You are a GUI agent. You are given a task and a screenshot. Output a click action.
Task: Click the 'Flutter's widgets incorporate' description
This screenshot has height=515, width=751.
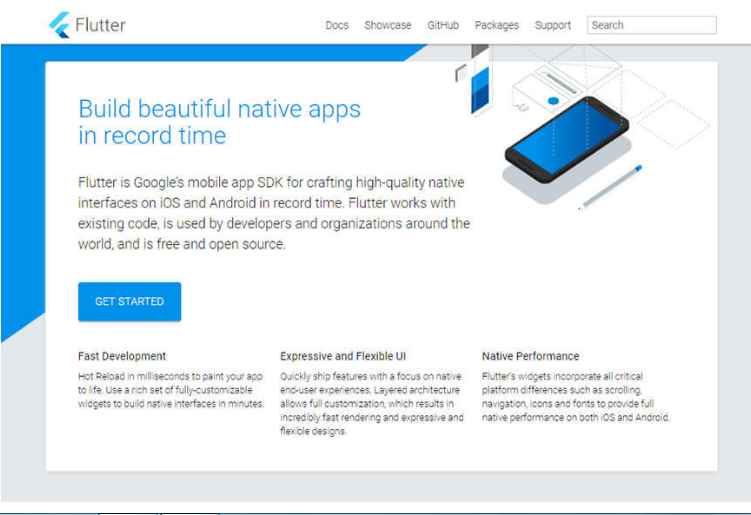(x=575, y=397)
